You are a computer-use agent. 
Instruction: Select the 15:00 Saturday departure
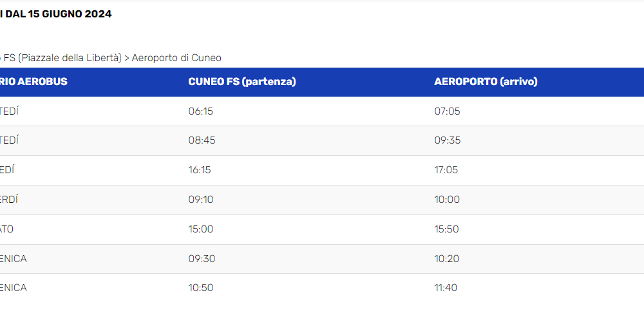(201, 229)
